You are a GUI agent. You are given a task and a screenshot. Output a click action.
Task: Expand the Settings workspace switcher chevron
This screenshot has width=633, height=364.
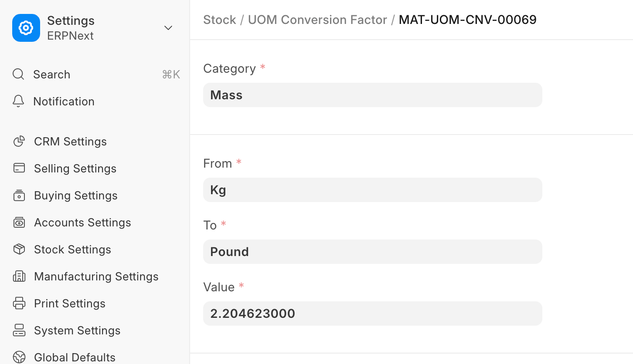tap(168, 28)
